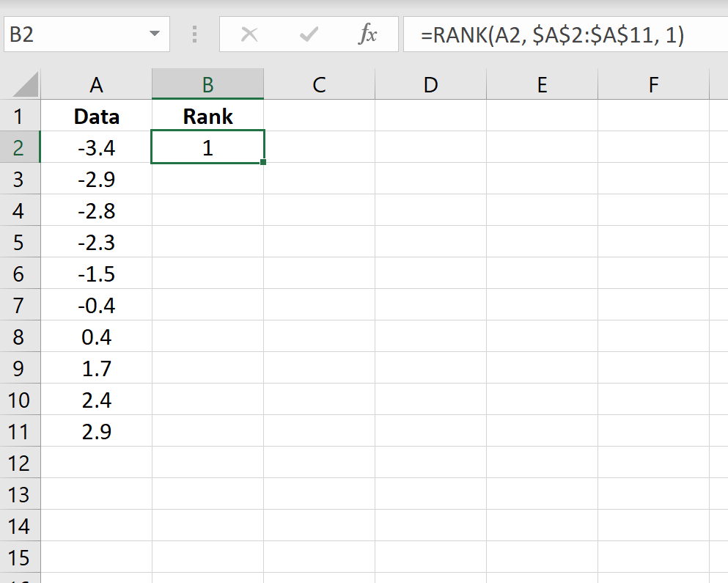Click the fill handle on cell B2
The width and height of the screenshot is (728, 583).
[x=263, y=163]
